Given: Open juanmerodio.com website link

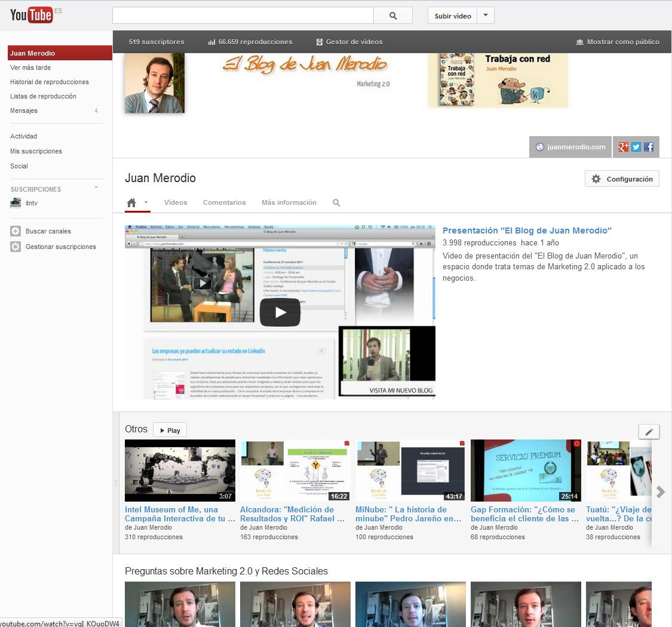Looking at the screenshot, I should coord(570,147).
